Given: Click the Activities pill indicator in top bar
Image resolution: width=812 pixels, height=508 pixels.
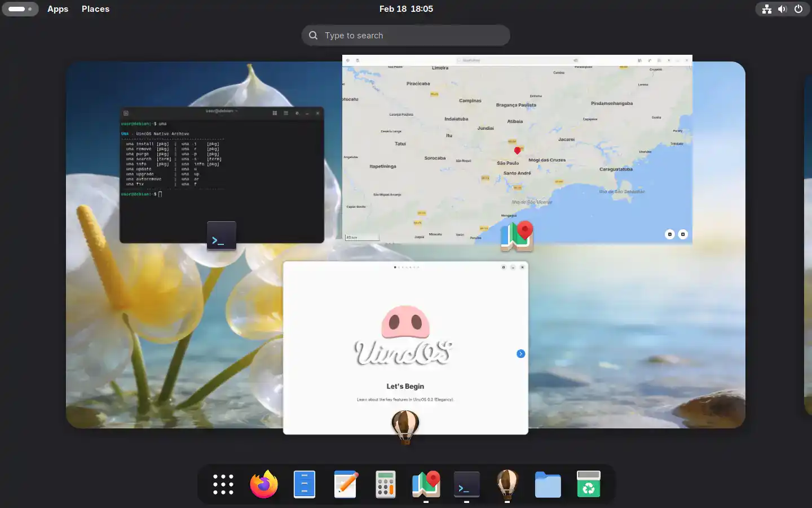Looking at the screenshot, I should click(20, 9).
